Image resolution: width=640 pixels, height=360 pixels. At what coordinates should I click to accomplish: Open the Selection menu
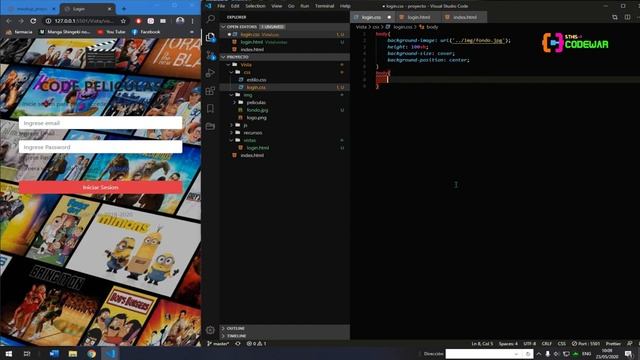point(256,6)
